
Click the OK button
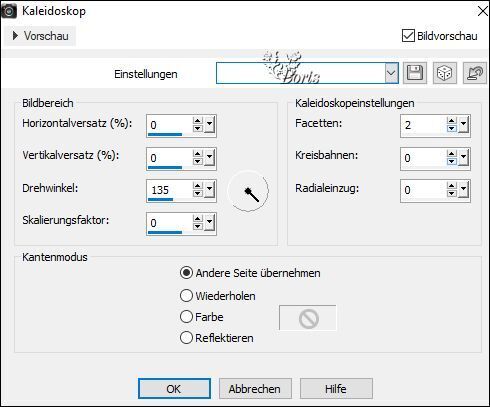(x=174, y=389)
